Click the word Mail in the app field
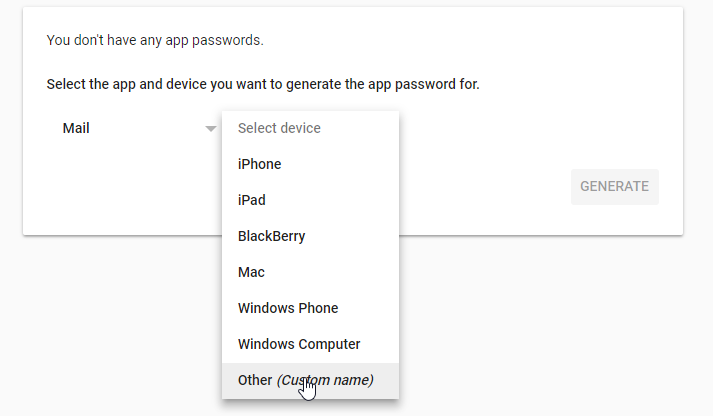The image size is (713, 416). coord(76,129)
